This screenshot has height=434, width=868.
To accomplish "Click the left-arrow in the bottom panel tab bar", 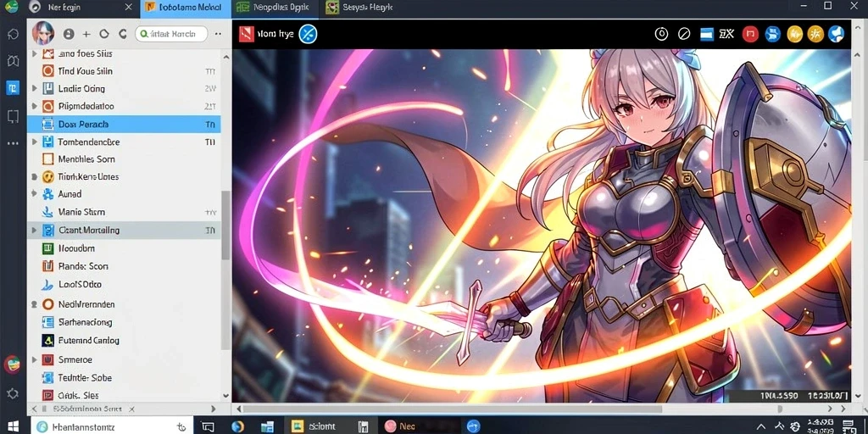I will [34, 409].
